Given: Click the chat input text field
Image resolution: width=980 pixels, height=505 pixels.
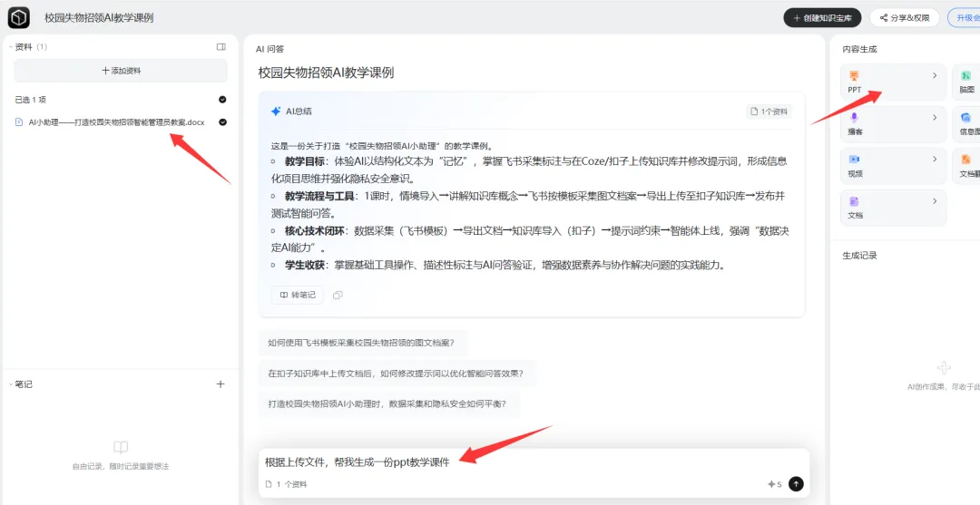Looking at the screenshot, I should coord(534,462).
